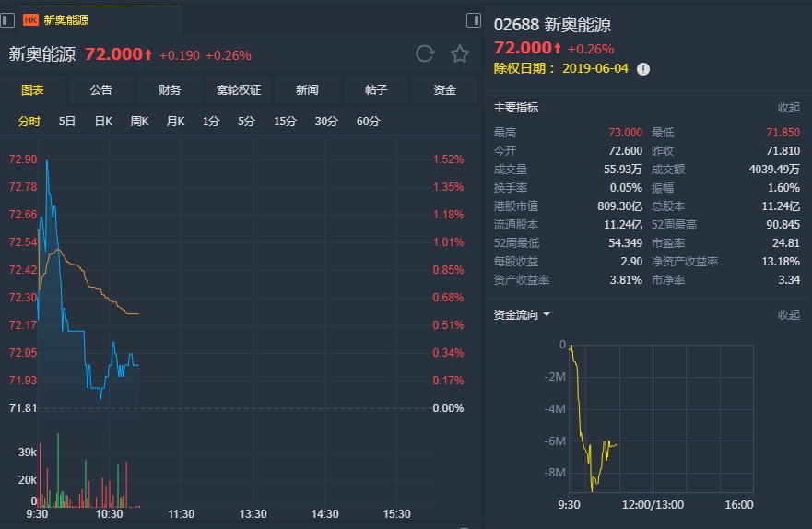The image size is (812, 529).
Task: Collapse the 主要指标 section
Action: click(788, 108)
